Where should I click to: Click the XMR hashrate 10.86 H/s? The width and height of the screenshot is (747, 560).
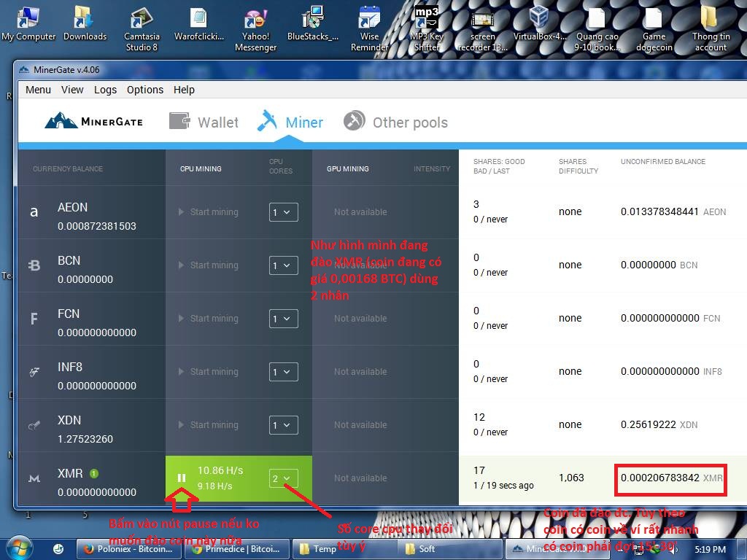click(x=220, y=470)
